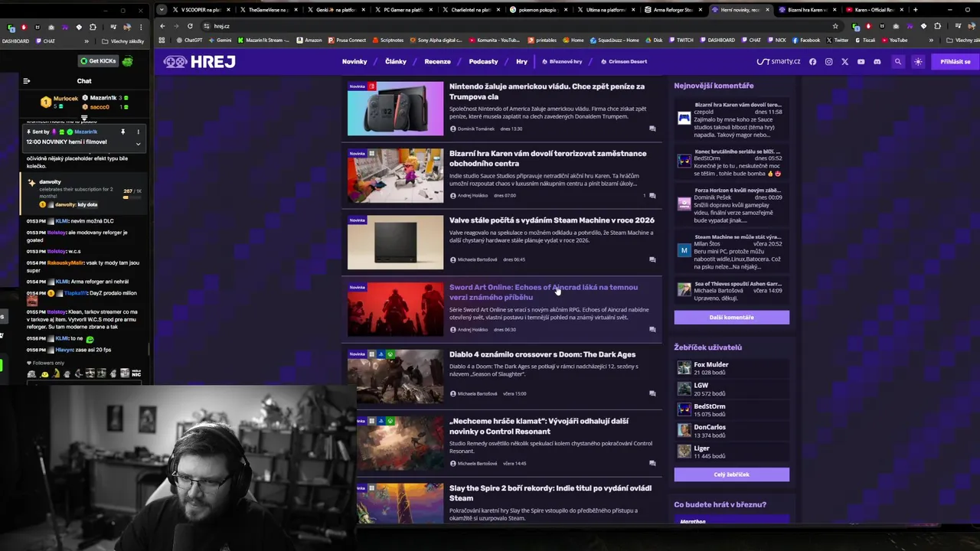Open browser extensions puzzle icon
This screenshot has height=551, width=980.
pos(938,26)
